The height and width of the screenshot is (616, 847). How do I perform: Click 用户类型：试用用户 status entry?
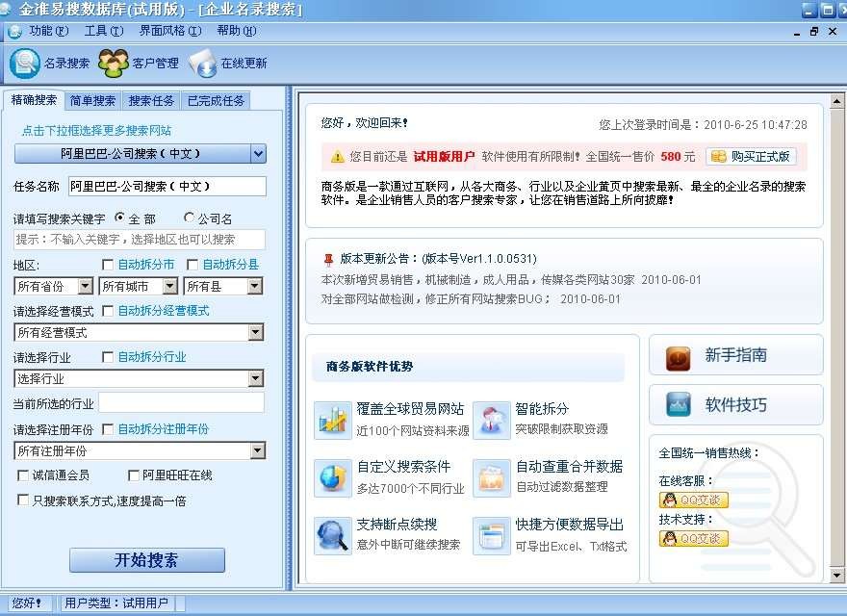tap(116, 603)
